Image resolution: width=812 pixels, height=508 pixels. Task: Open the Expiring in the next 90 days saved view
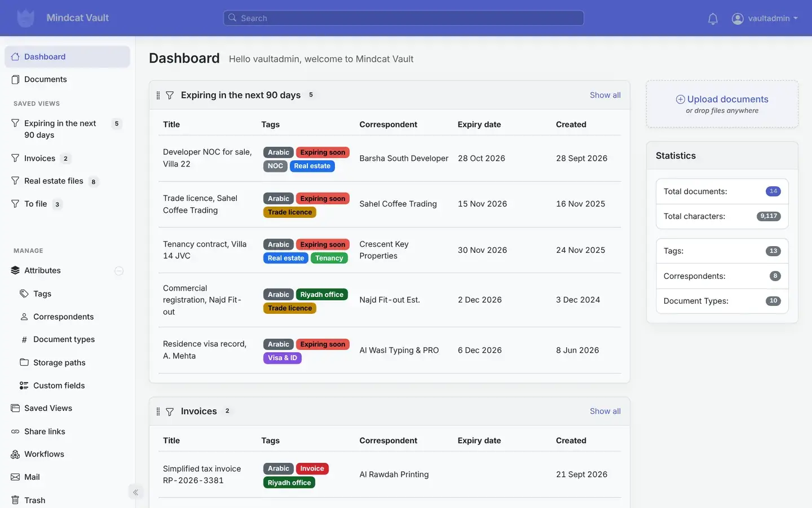tap(67, 129)
